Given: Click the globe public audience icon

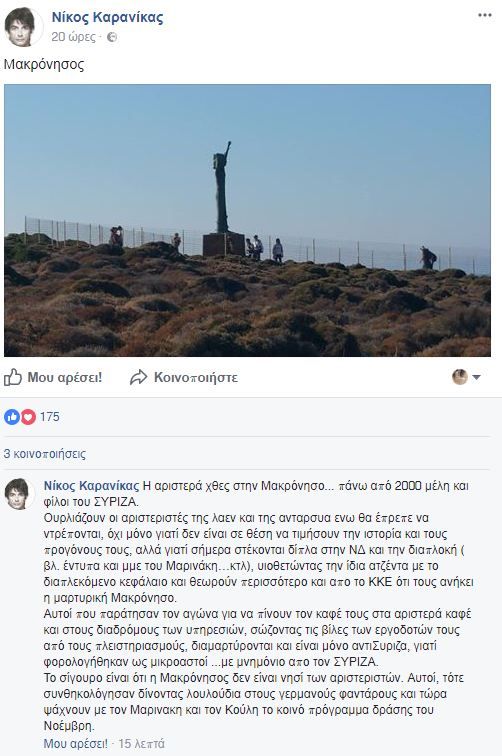Looking at the screenshot, I should [x=112, y=37].
